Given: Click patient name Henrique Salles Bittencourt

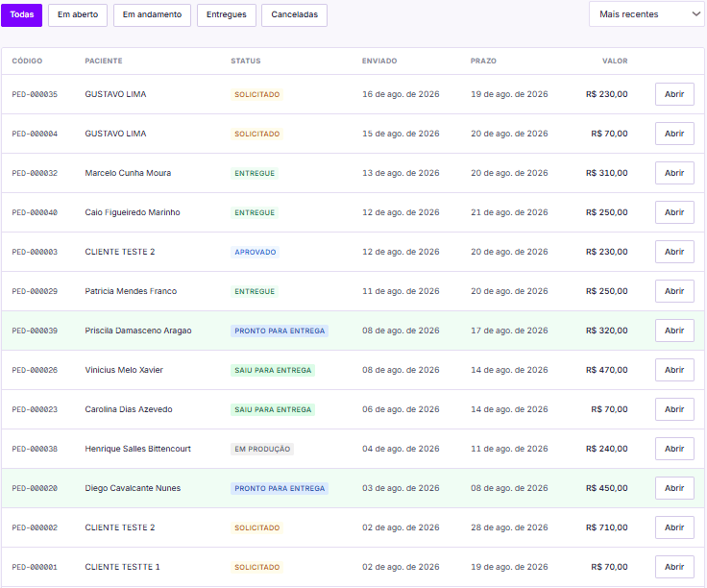Looking at the screenshot, I should (x=138, y=449).
